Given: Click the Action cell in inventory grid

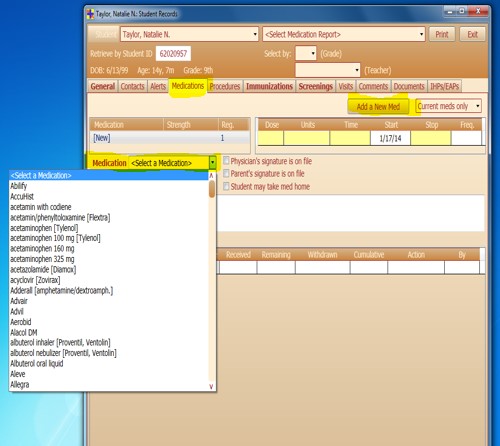Looking at the screenshot, I should click(x=416, y=267).
